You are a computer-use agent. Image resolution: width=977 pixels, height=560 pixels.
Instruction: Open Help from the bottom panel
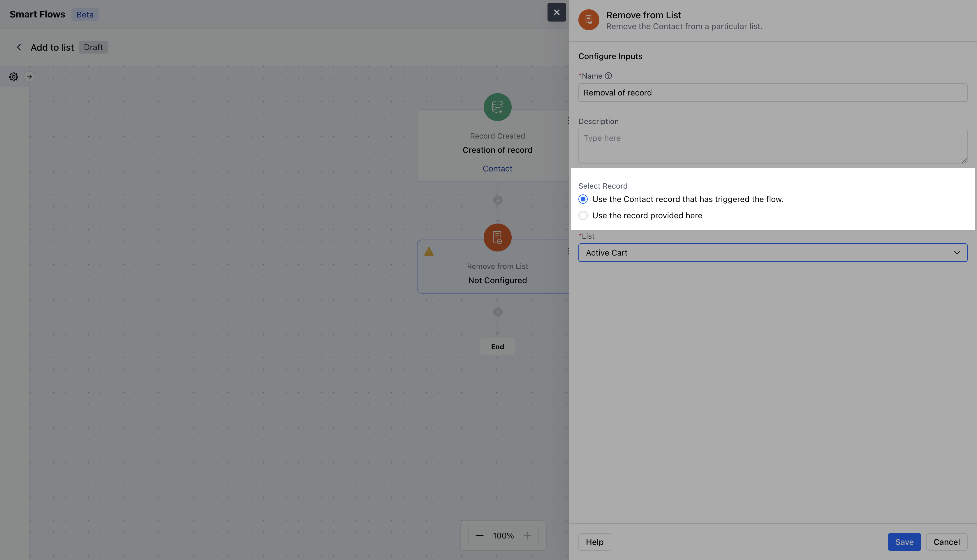[x=594, y=542]
